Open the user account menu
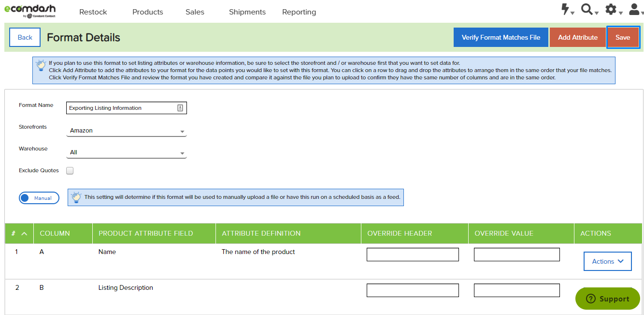644x315 pixels. point(636,10)
